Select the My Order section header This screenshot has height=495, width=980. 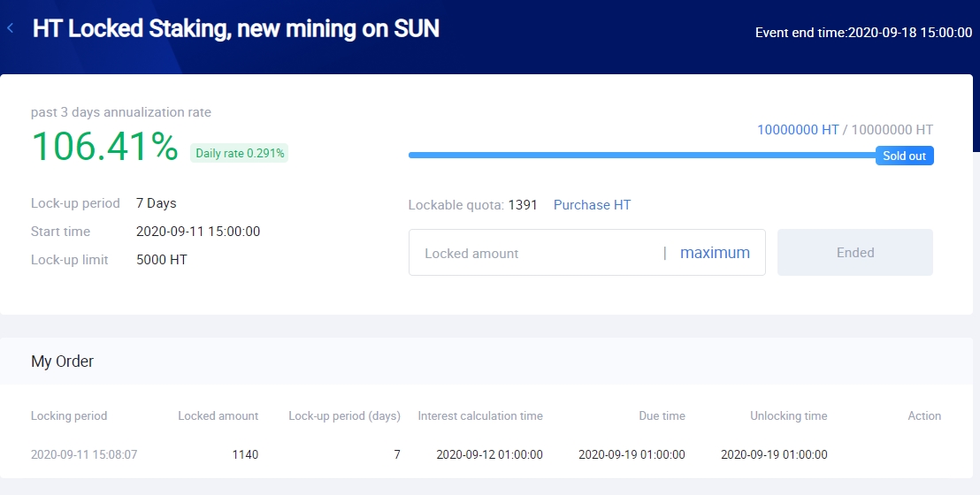click(x=63, y=361)
